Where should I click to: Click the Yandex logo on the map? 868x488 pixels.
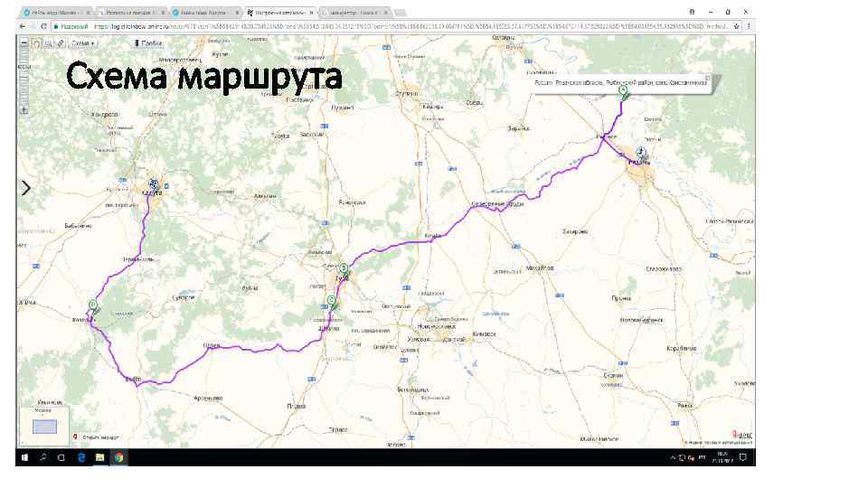742,435
